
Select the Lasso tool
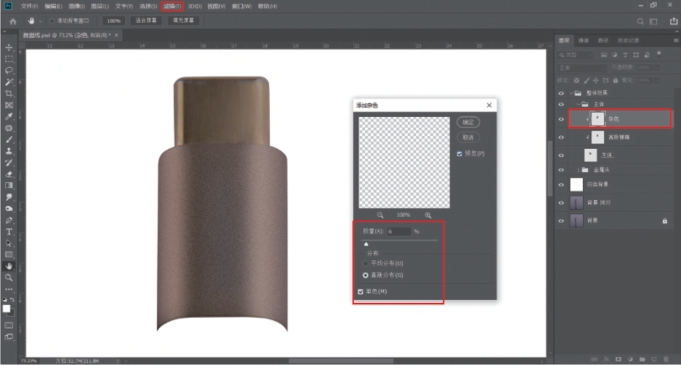[9, 70]
